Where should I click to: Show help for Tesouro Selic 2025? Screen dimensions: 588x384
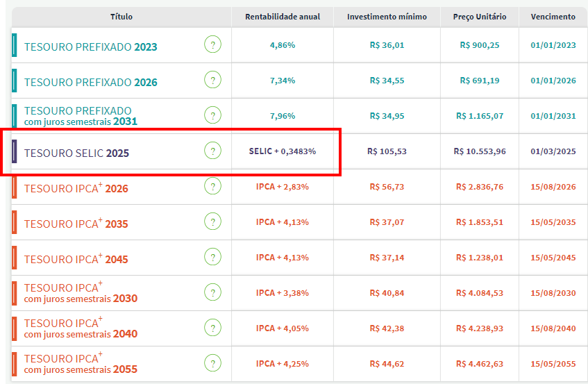point(212,151)
